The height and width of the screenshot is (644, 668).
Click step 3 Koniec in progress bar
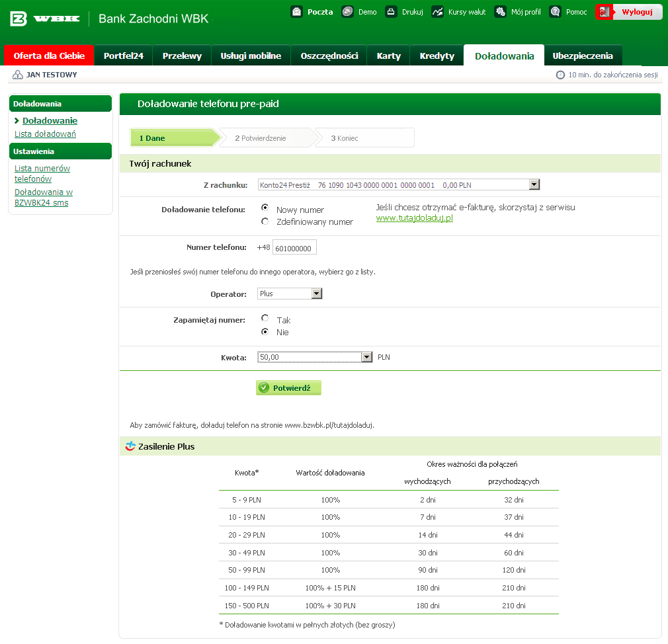pyautogui.click(x=364, y=138)
